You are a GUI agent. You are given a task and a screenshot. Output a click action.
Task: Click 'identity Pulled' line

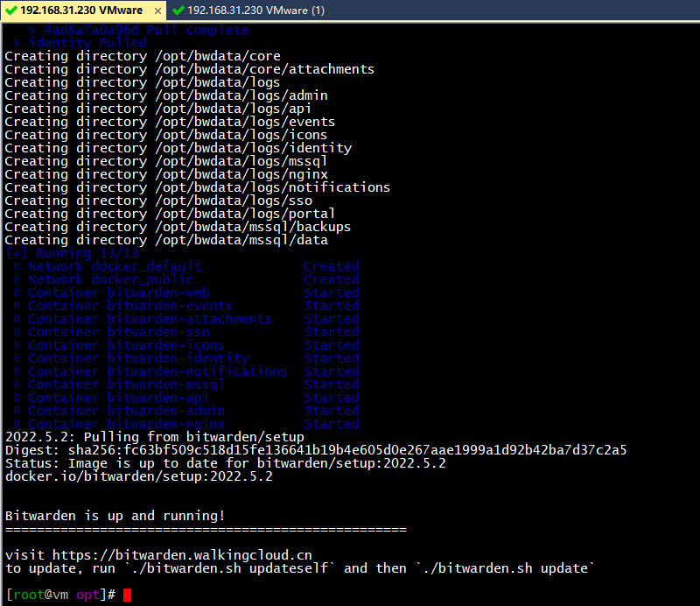80,43
